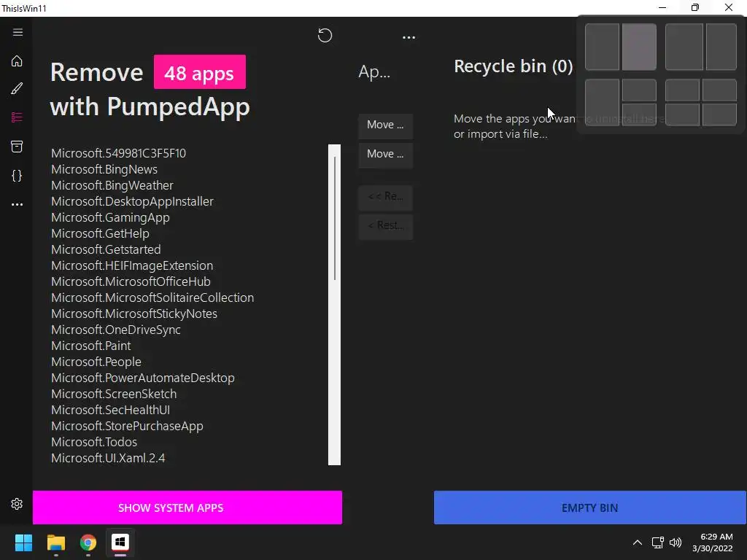The width and height of the screenshot is (747, 560).
Task: Select Microsoft.PowerAutomateDesktop entry
Action: (x=142, y=378)
